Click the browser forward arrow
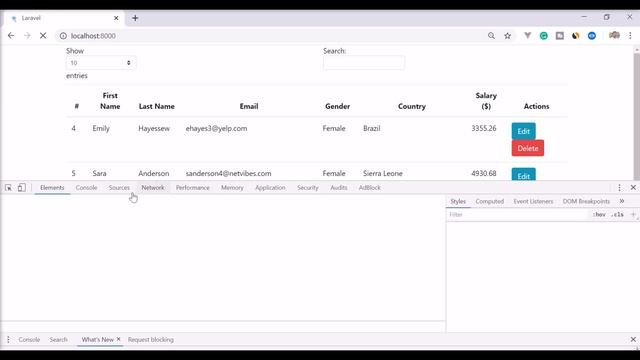Viewport: 640px width, 360px height. (27, 36)
